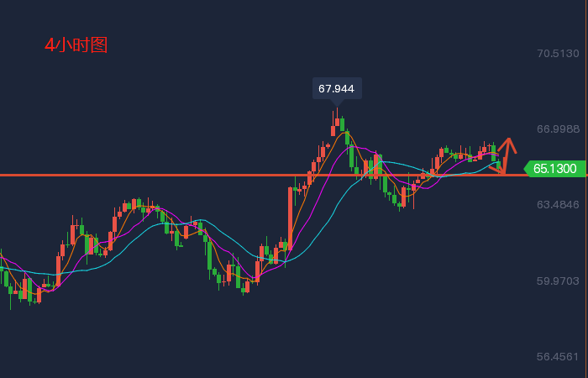Click the V-shaped bottom of the red arrow

coord(504,172)
